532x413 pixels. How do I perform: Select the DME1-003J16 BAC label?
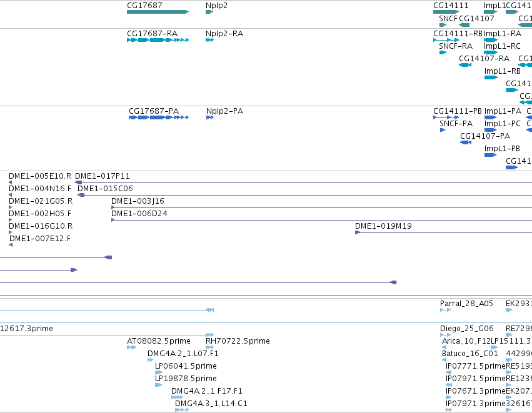(x=138, y=201)
